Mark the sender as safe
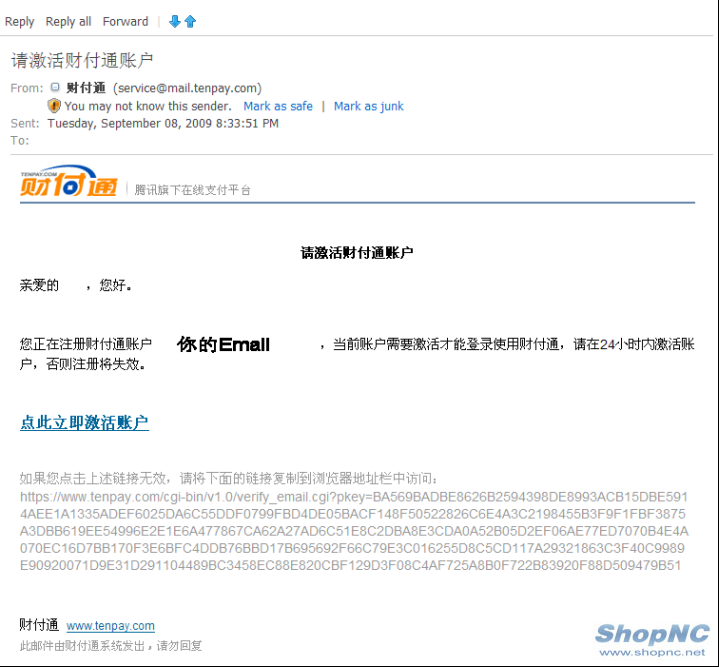The width and height of the screenshot is (719, 667). 278,106
